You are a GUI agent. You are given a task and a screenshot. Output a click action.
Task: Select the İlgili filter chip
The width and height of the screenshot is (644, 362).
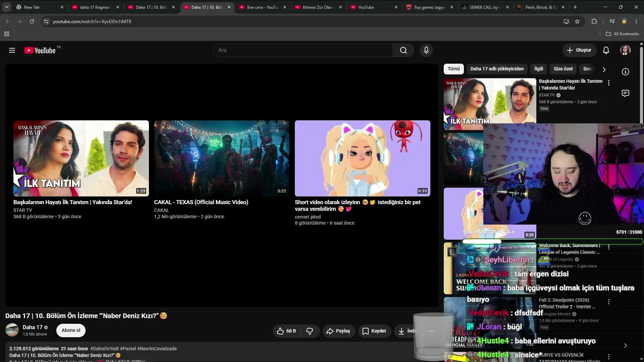(x=539, y=69)
